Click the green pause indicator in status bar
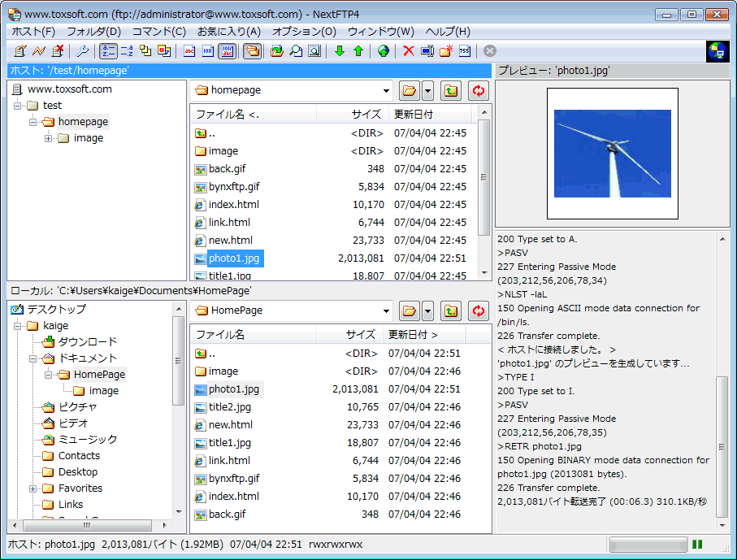The image size is (737, 560). pyautogui.click(x=697, y=545)
